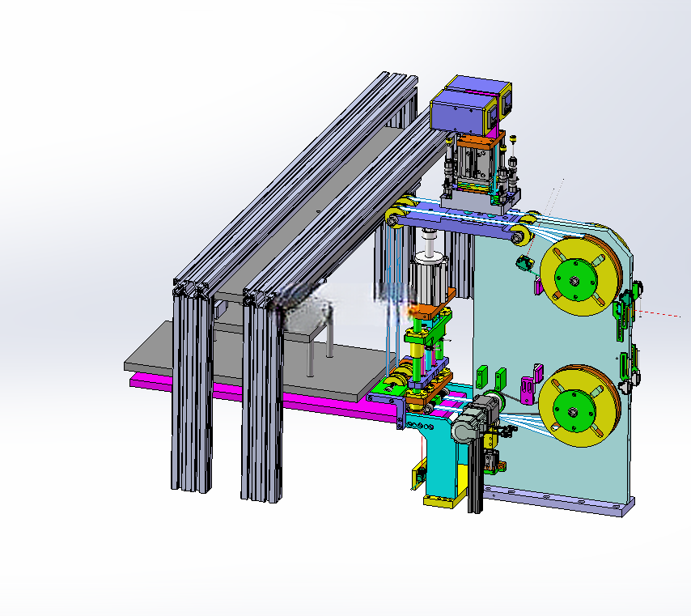Click the white pneumatic cylinder body
This screenshot has width=691, height=616.
tap(429, 275)
